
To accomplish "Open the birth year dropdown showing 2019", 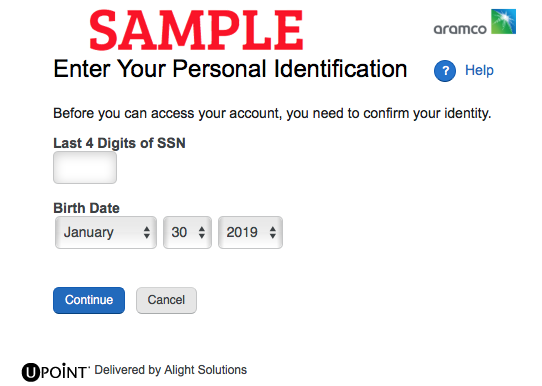I will point(250,232).
